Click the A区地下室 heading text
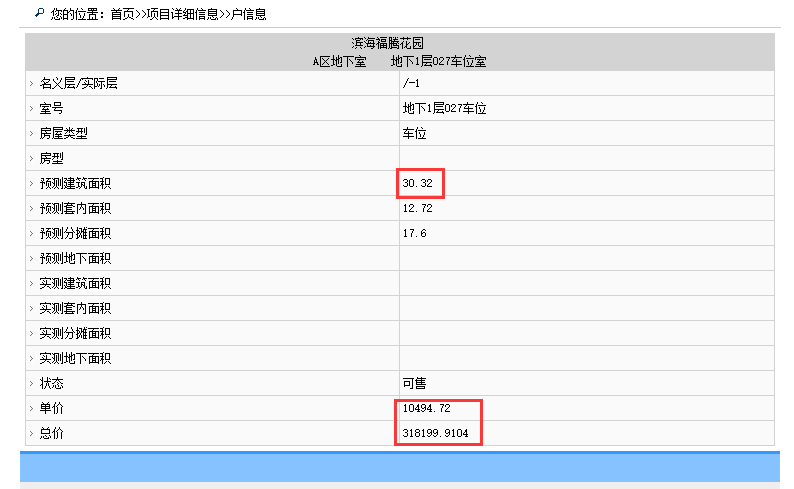This screenshot has height=489, width=794. pos(339,62)
